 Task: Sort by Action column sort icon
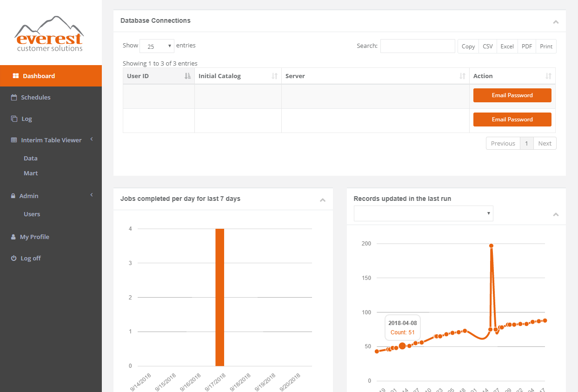click(548, 76)
